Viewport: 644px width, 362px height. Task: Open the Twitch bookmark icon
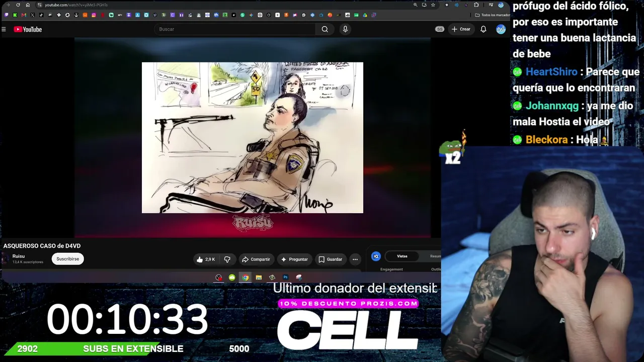6,15
